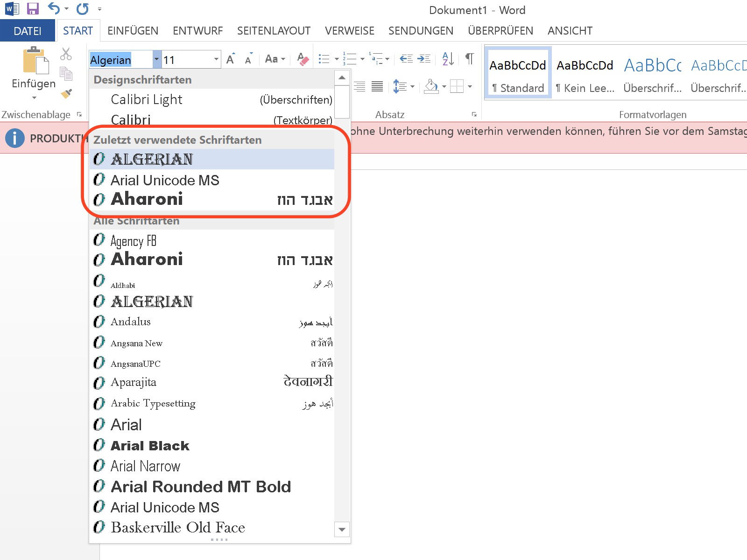Open the Aa change case dropdown
The height and width of the screenshot is (560, 747).
point(275,59)
